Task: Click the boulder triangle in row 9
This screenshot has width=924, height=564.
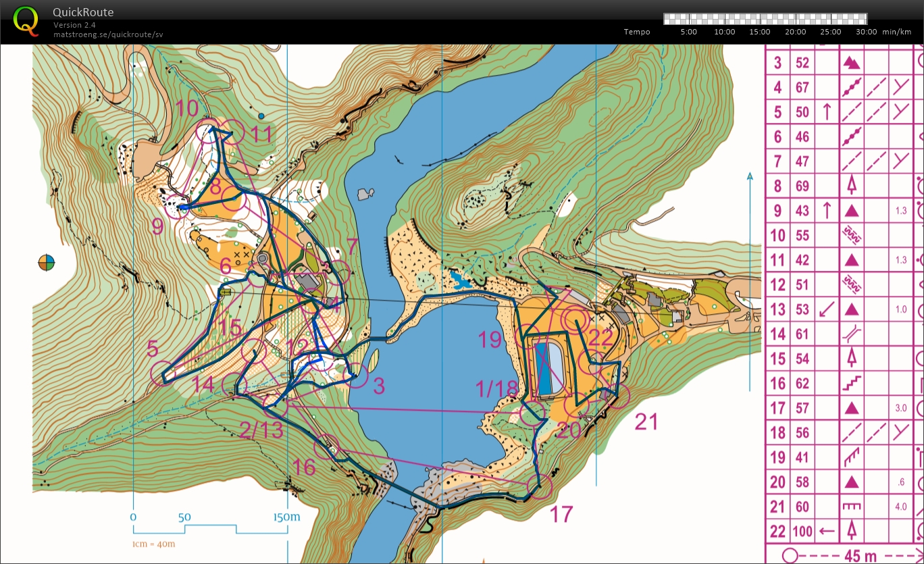Action: pyautogui.click(x=851, y=210)
